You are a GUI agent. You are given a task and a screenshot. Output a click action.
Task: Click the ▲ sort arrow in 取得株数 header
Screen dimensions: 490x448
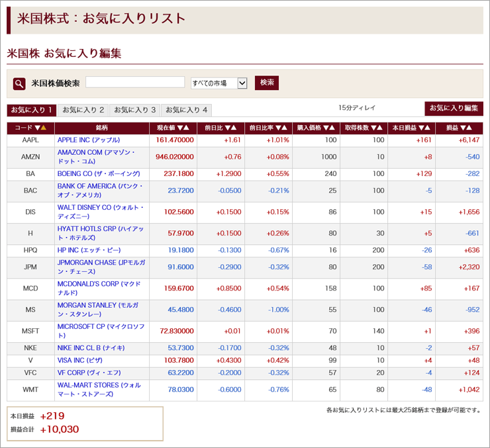(379, 128)
